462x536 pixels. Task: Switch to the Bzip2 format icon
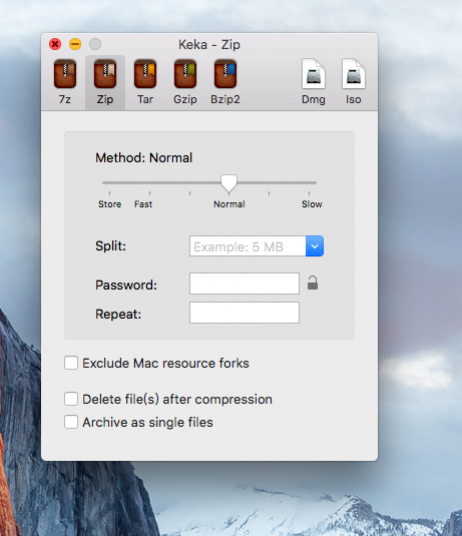pyautogui.click(x=225, y=74)
